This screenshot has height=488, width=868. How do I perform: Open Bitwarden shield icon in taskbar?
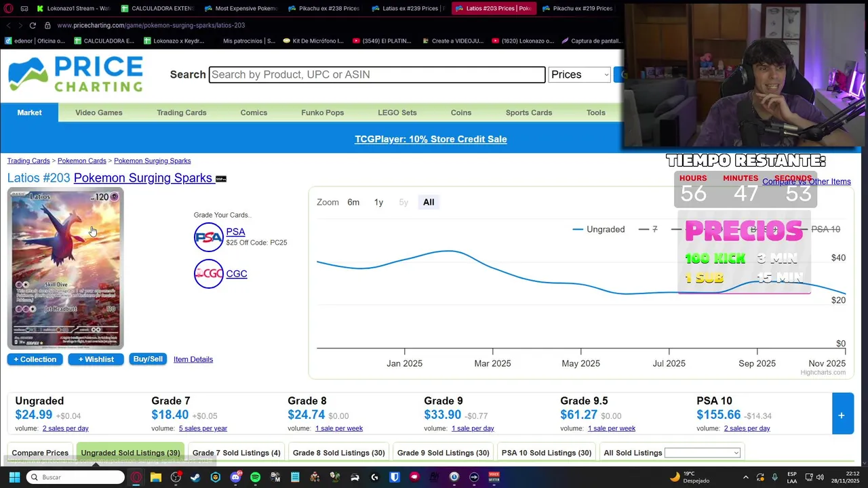[x=395, y=477]
